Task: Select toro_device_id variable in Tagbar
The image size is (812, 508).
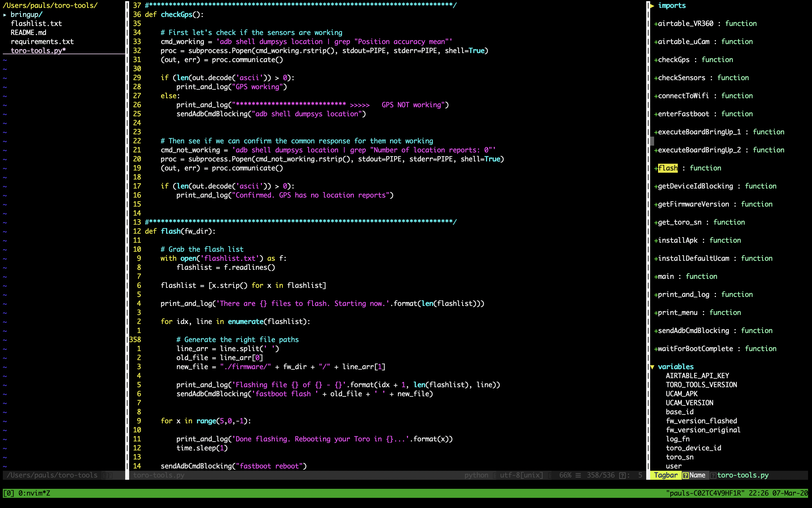Action: click(694, 448)
